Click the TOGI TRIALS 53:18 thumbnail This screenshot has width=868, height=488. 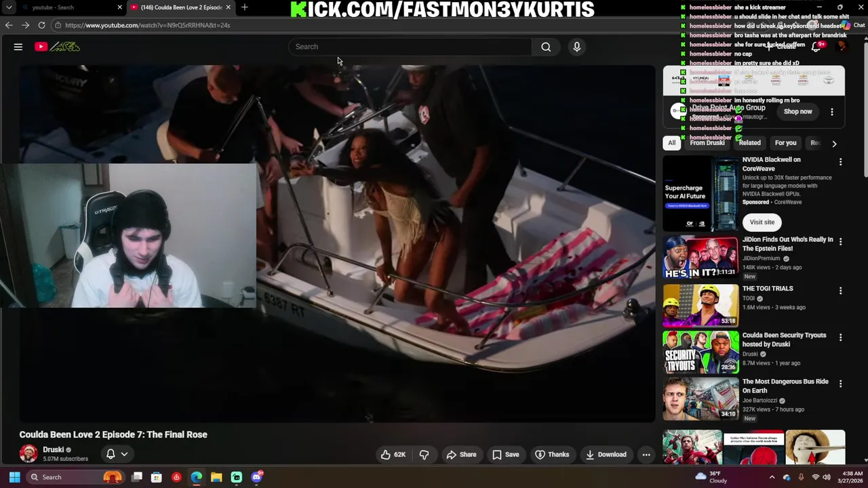[701, 305]
